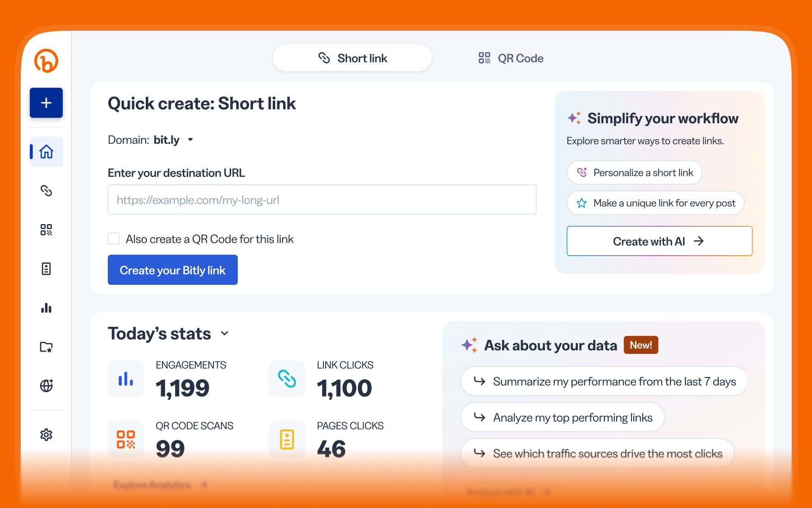Select Analyze my top performing links
The image size is (812, 508).
[563, 417]
